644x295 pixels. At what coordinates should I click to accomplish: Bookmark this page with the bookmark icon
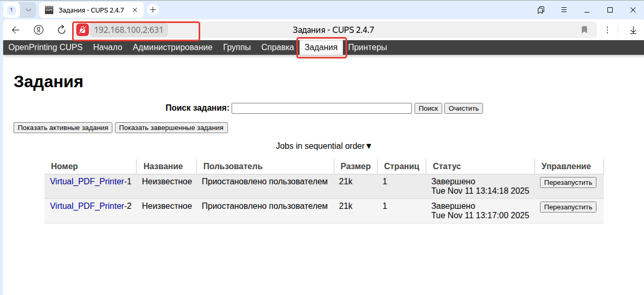pyautogui.click(x=584, y=30)
